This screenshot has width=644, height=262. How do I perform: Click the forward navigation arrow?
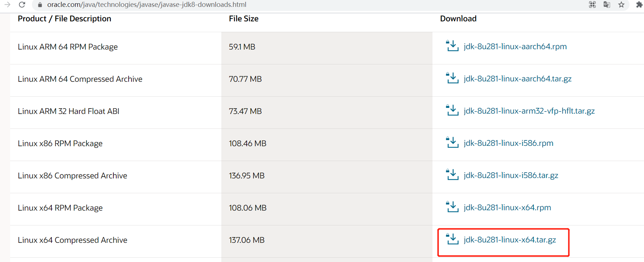(x=8, y=5)
